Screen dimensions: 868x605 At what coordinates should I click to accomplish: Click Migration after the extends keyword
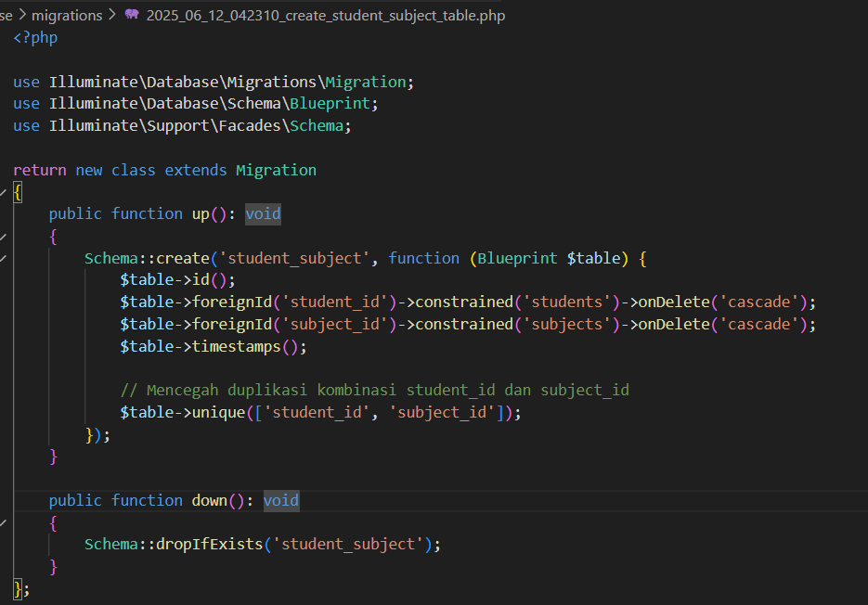(276, 171)
